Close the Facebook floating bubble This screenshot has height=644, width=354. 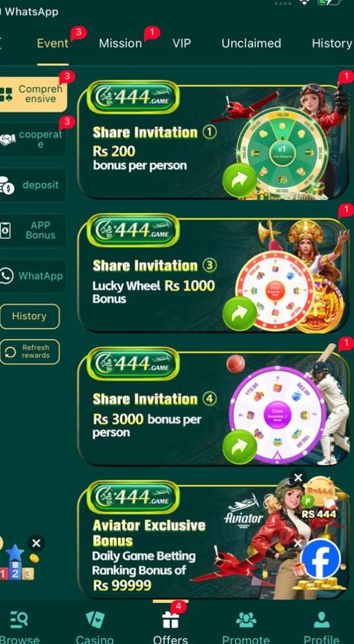(x=298, y=544)
